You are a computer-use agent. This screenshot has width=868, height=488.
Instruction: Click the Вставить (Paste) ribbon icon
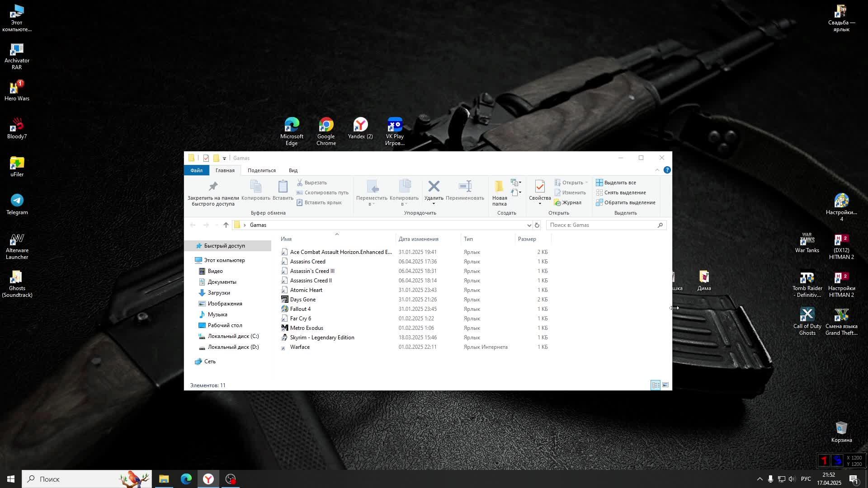coord(283,186)
